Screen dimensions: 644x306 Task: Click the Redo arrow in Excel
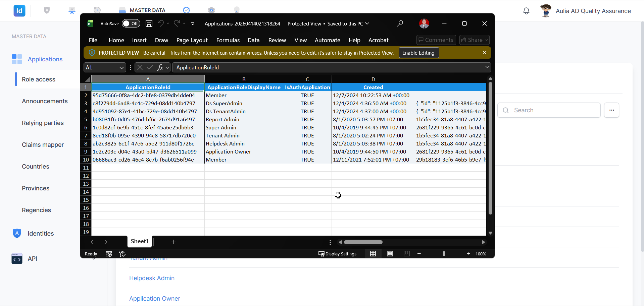pos(177,23)
